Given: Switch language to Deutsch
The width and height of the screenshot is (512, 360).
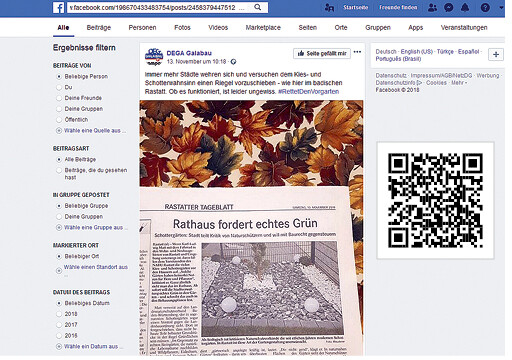Looking at the screenshot, I should (x=386, y=52).
